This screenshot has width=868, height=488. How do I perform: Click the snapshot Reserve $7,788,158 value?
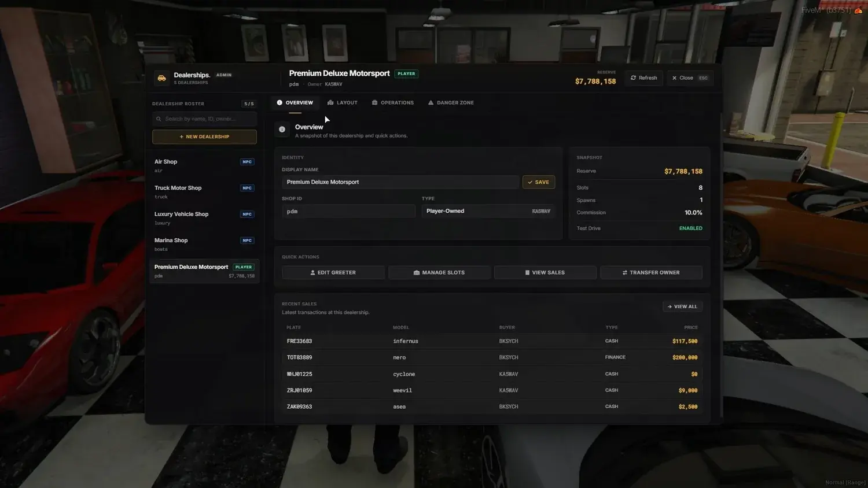(x=683, y=172)
